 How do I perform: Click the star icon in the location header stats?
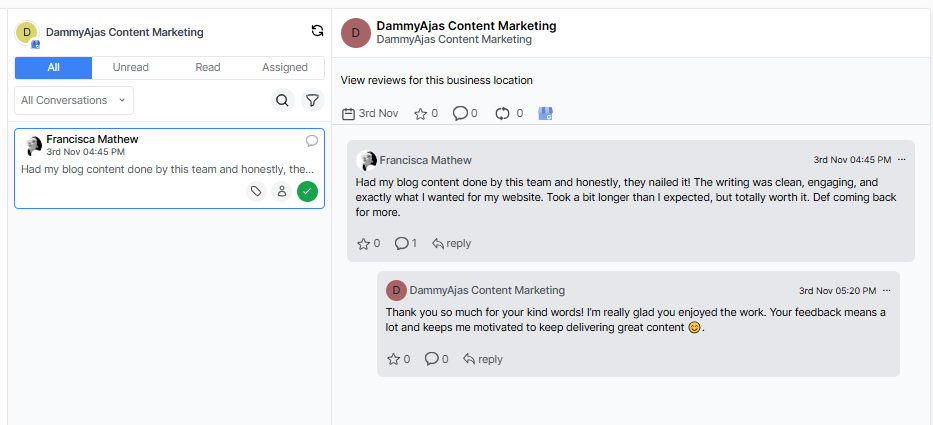(x=420, y=114)
